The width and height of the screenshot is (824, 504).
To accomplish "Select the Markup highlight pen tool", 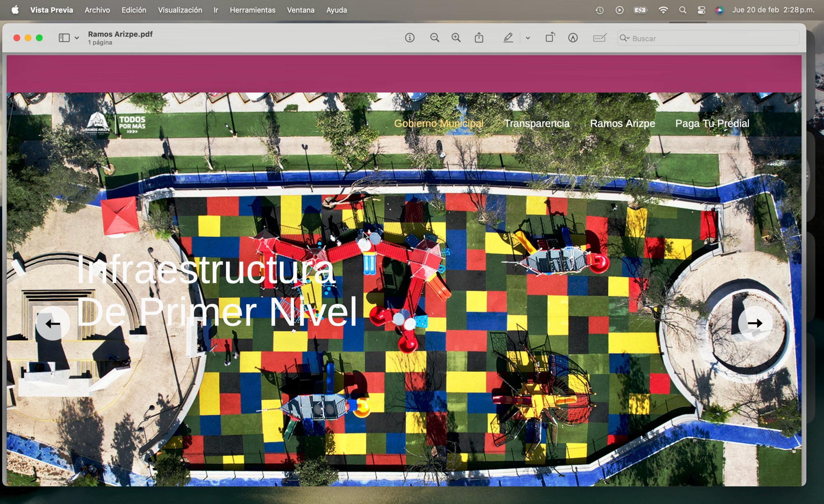I will point(508,38).
